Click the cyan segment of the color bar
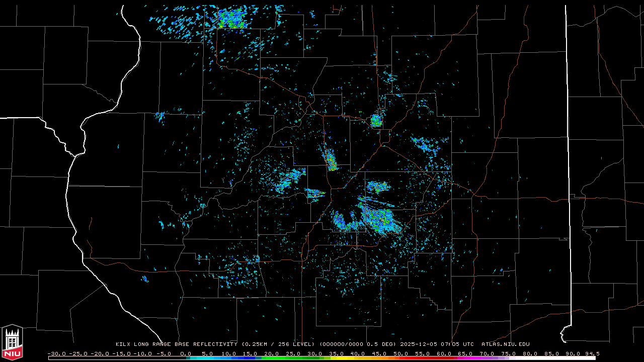644x362 pixels. pyautogui.click(x=211, y=358)
